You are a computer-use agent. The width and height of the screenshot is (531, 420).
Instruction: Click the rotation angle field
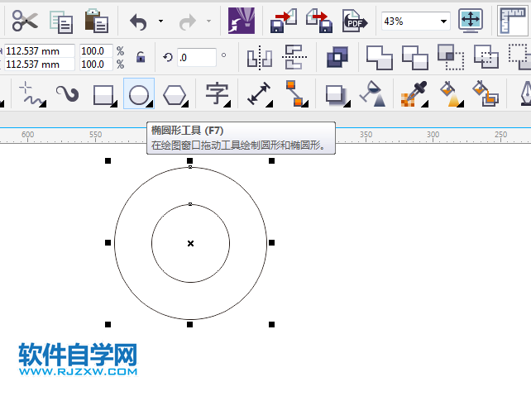[196, 58]
